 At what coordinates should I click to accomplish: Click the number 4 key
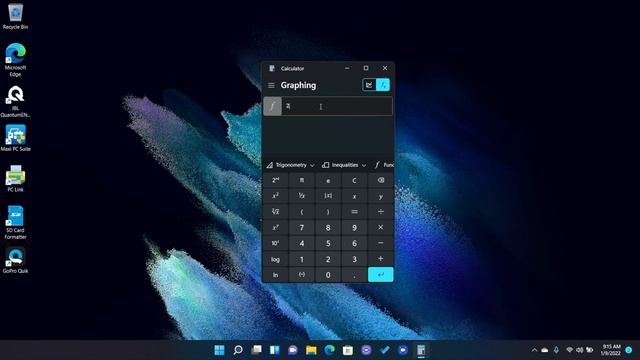click(x=302, y=243)
